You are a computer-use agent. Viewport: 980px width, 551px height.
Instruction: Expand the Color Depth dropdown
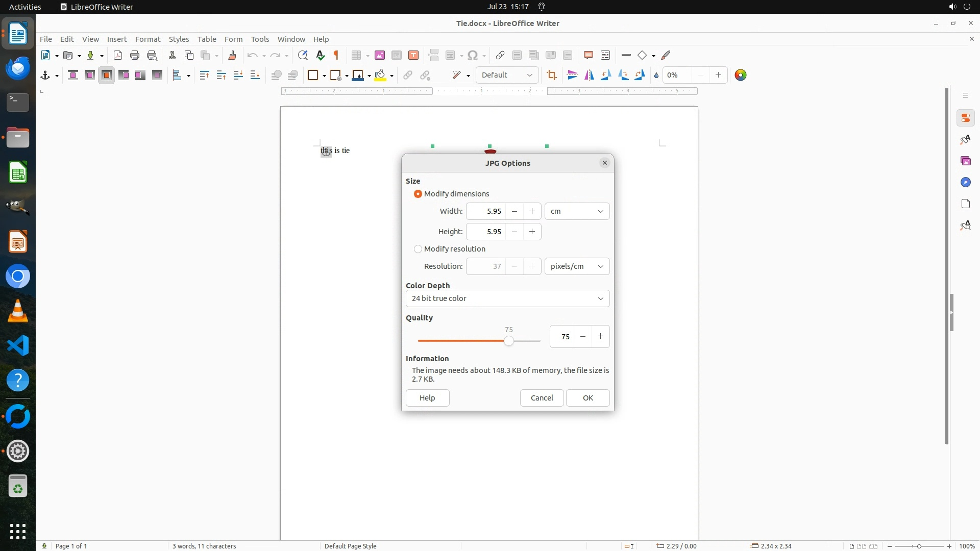tap(507, 298)
